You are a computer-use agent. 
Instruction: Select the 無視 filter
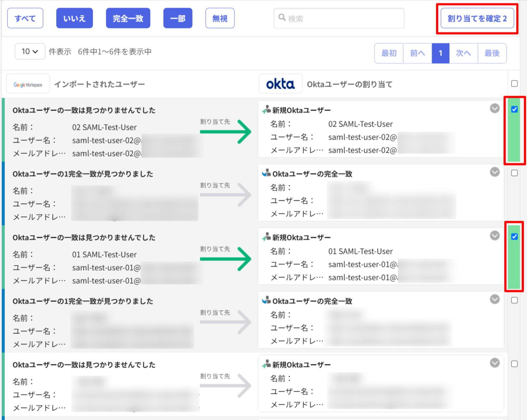pyautogui.click(x=220, y=18)
